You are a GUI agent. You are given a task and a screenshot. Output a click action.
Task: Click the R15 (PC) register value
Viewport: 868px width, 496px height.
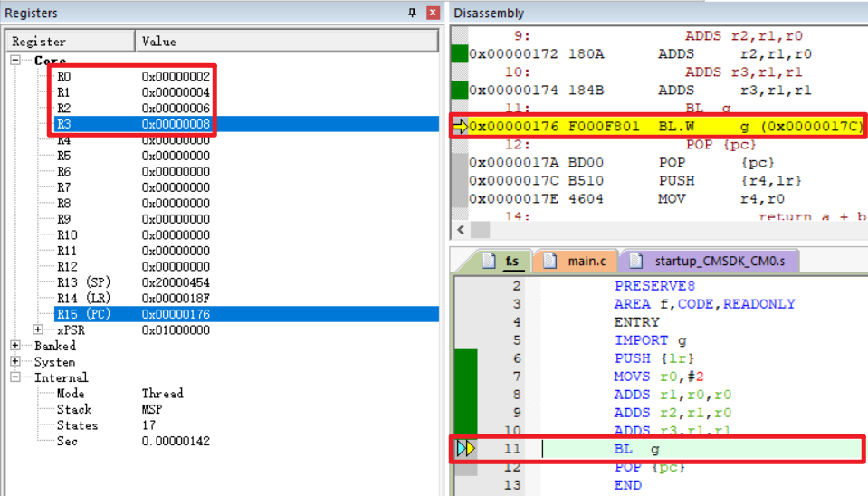pos(176,314)
